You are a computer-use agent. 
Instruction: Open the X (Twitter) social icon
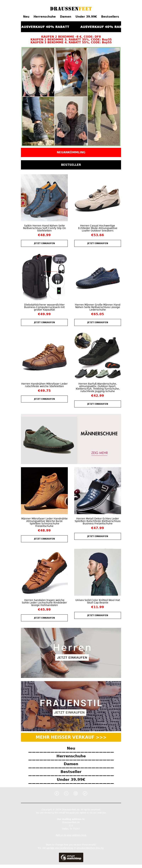(x=66, y=793)
